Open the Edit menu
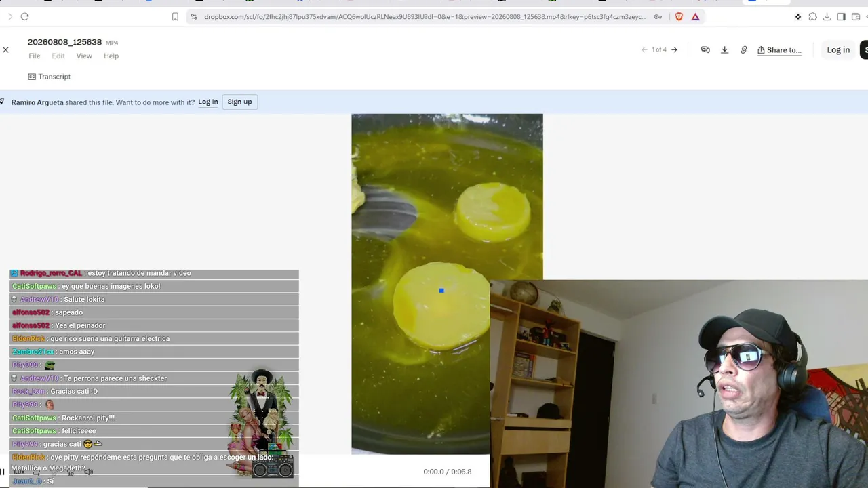868x488 pixels. click(58, 56)
